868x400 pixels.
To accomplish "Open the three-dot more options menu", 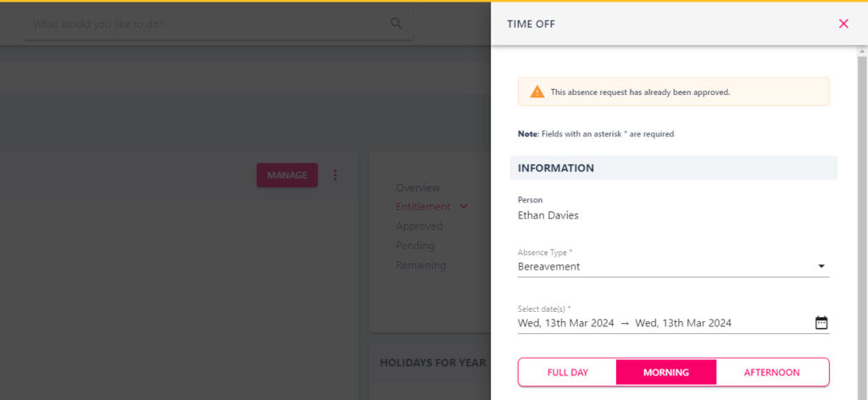I will (x=335, y=175).
